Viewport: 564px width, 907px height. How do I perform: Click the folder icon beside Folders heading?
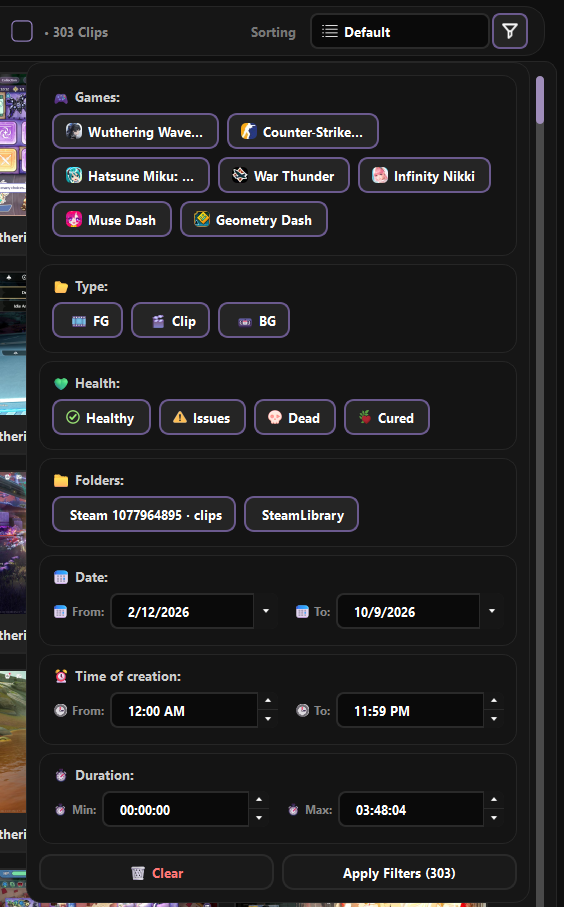(x=61, y=481)
